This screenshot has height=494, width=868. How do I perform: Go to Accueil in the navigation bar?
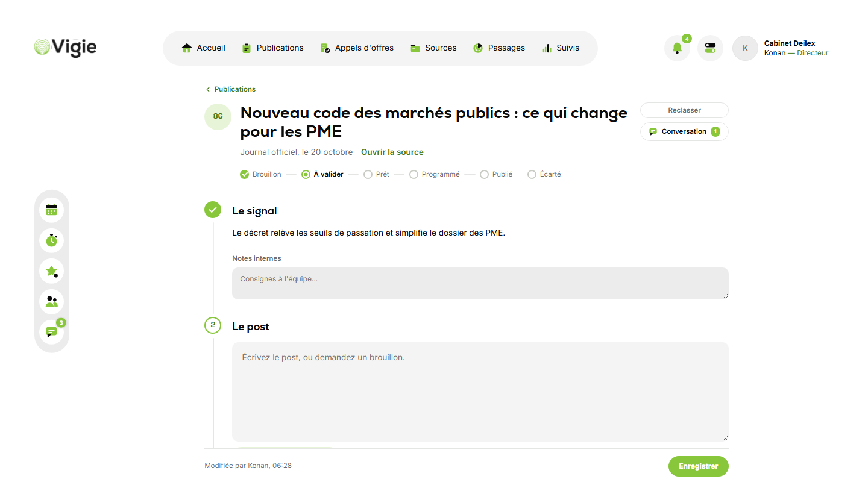(204, 48)
